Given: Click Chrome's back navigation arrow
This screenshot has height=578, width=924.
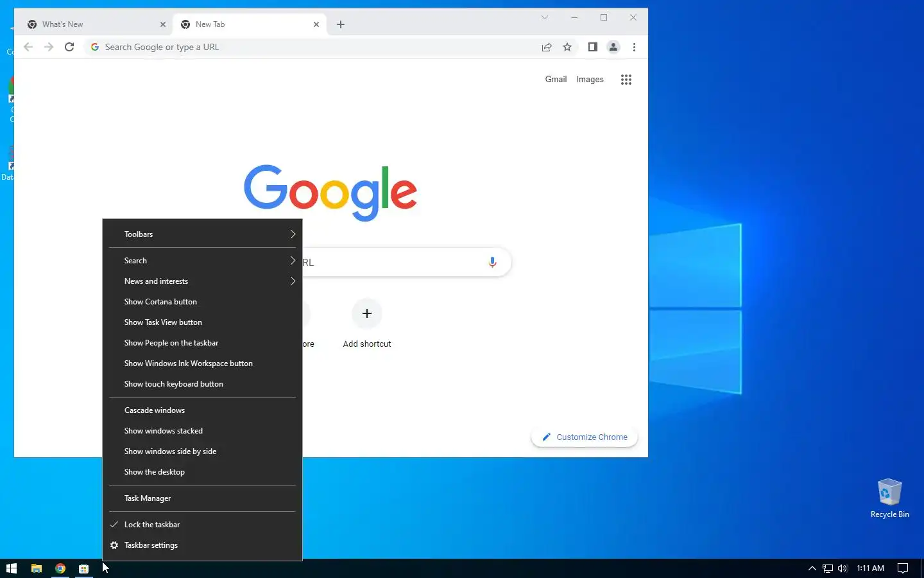Looking at the screenshot, I should pos(28,47).
